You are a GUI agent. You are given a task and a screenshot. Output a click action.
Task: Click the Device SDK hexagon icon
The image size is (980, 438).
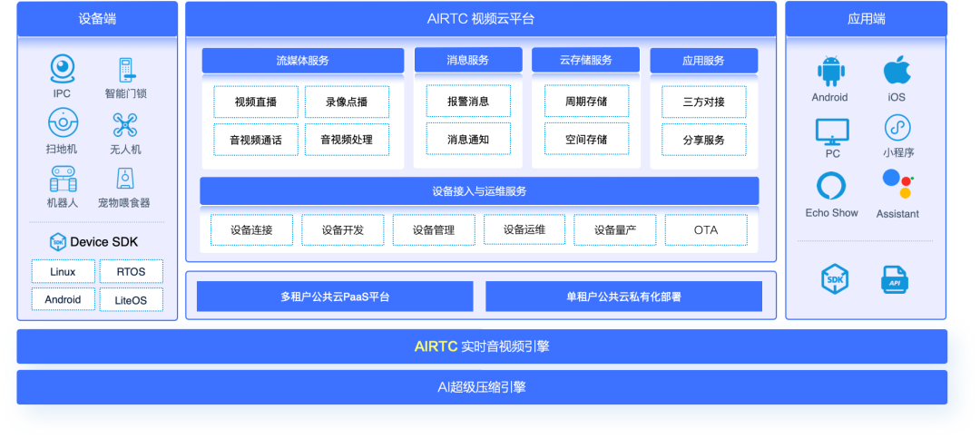pos(58,242)
